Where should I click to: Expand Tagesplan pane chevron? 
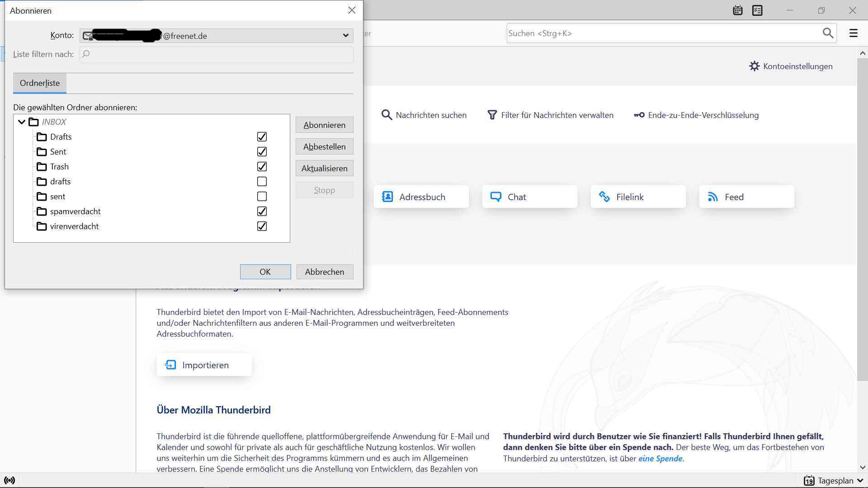coord(860,481)
